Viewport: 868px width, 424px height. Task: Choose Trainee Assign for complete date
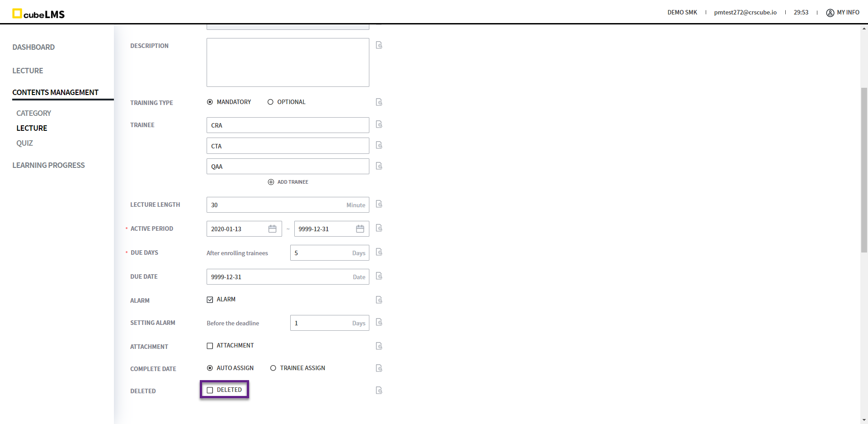[x=273, y=368]
